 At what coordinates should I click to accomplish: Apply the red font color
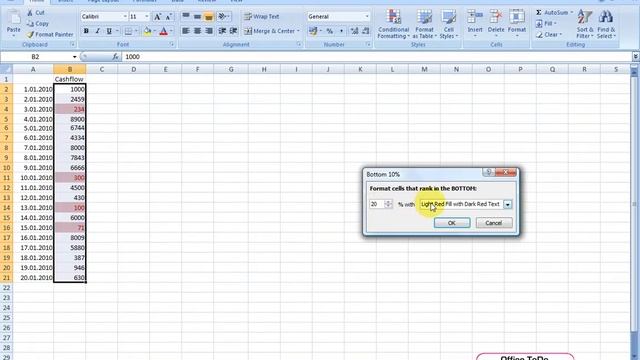click(x=164, y=31)
